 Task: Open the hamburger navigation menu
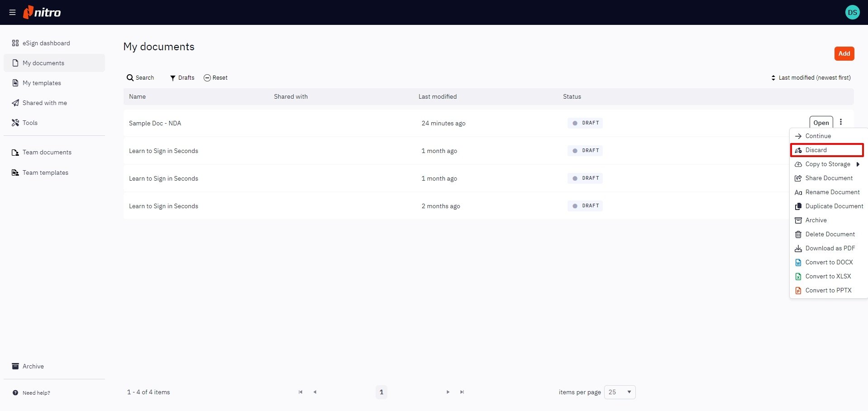[12, 13]
